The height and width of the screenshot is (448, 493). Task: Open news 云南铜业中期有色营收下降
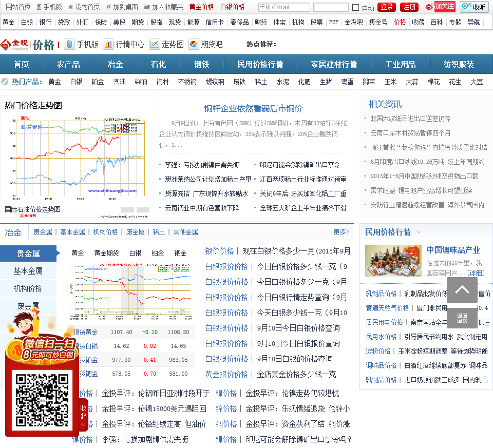click(202, 208)
